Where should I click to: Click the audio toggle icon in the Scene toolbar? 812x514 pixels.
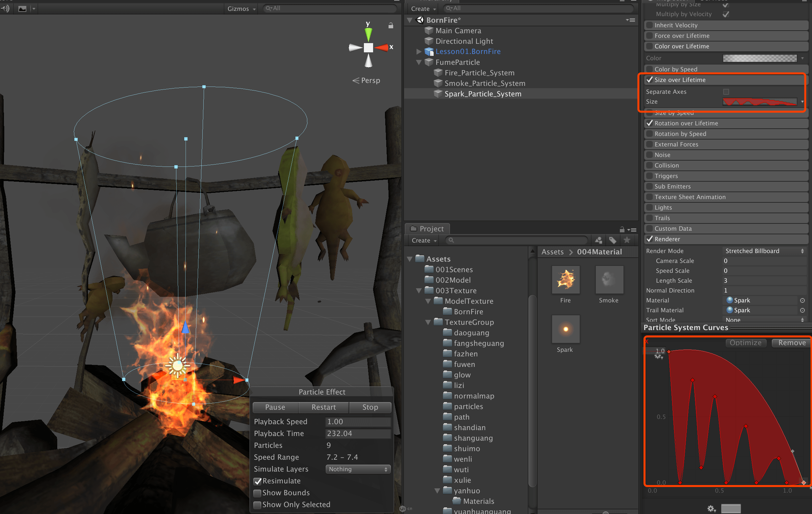point(5,9)
